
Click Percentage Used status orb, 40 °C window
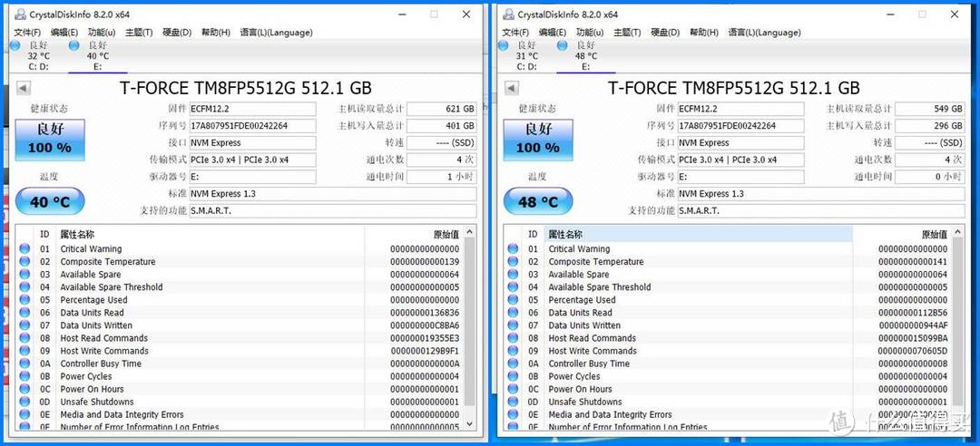tap(24, 300)
